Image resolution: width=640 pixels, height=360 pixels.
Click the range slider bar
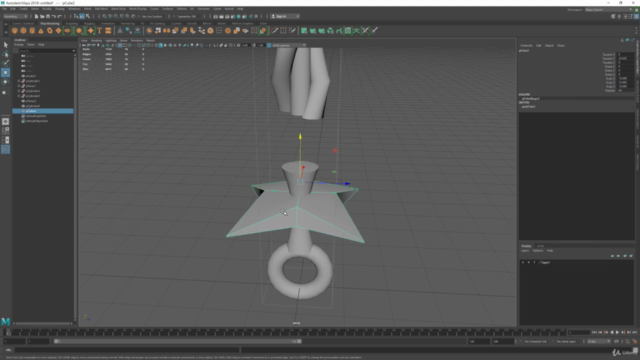[x=178, y=341]
